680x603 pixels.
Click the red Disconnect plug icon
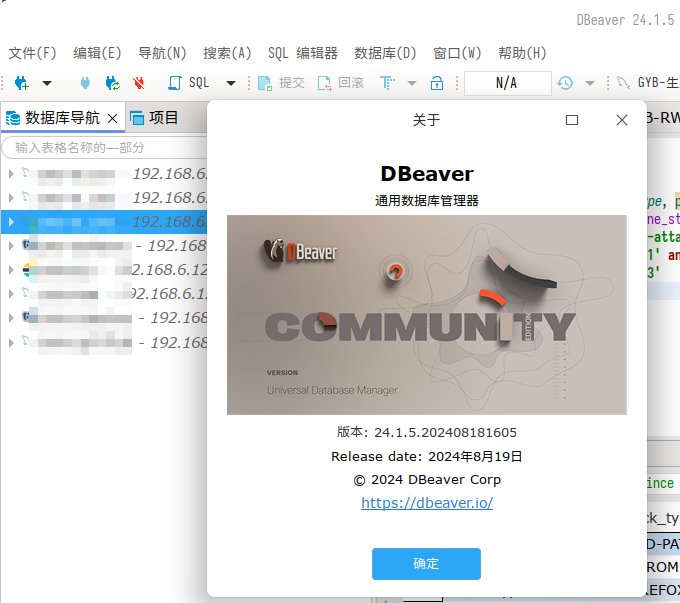pos(139,83)
